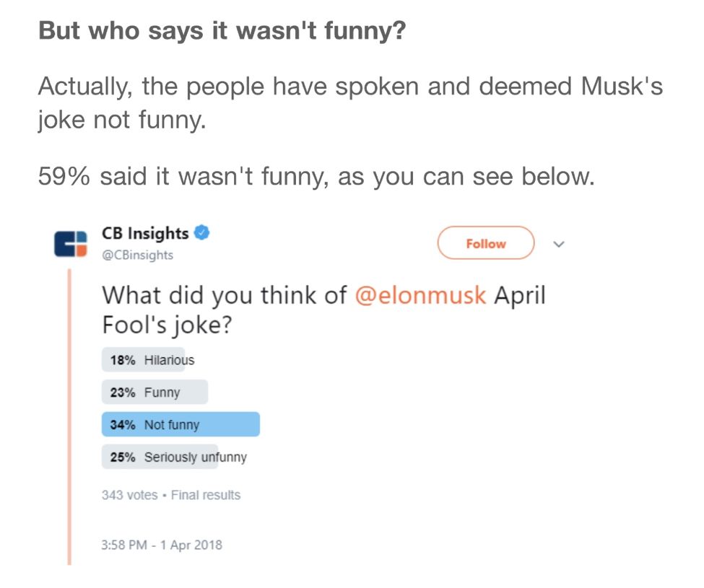Click the heading about who says it wasn't funny
Viewport: 704px width, 588px height.
222,31
